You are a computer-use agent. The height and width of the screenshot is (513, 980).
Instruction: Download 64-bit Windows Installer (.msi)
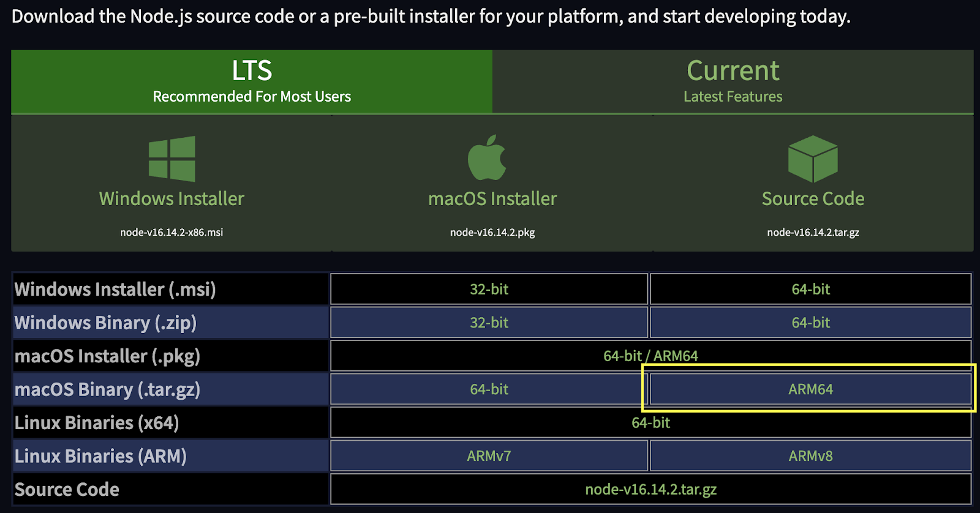coord(810,289)
